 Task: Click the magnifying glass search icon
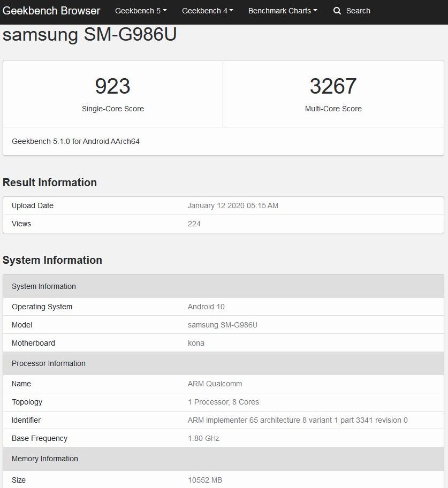pyautogui.click(x=337, y=11)
